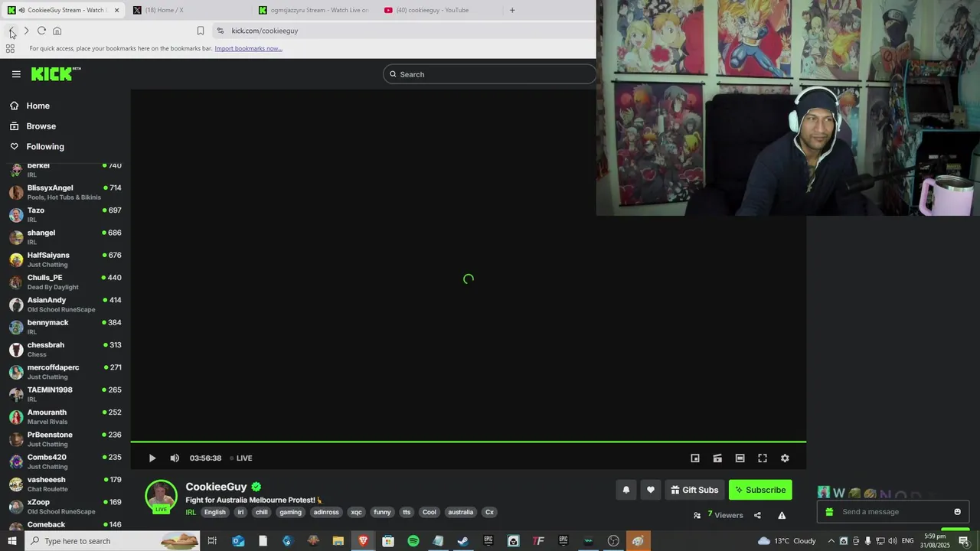The width and height of the screenshot is (980, 551).
Task: Open player settings gear
Action: tap(785, 458)
